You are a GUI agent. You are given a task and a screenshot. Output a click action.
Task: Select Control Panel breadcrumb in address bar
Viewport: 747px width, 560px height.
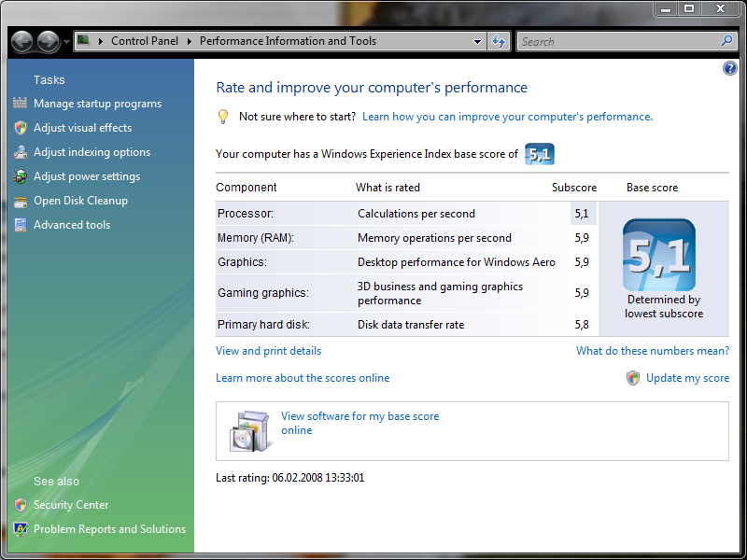pos(145,41)
